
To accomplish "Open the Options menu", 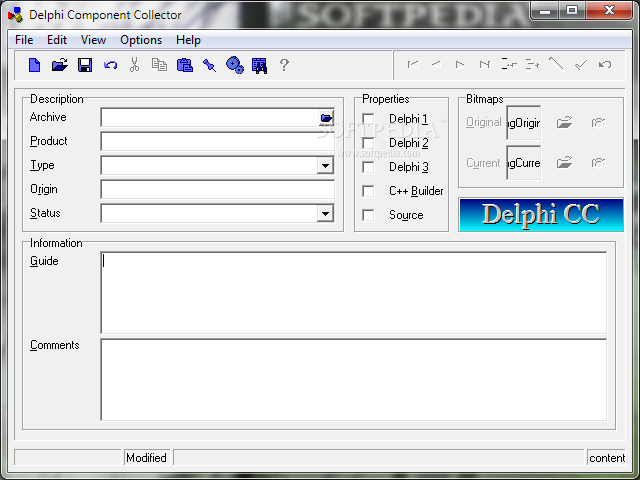I will (x=141, y=40).
